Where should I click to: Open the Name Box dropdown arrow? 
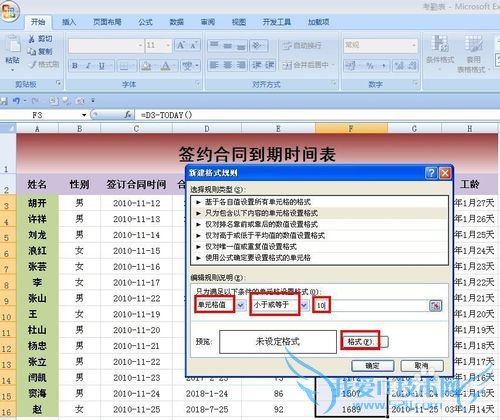(x=84, y=115)
